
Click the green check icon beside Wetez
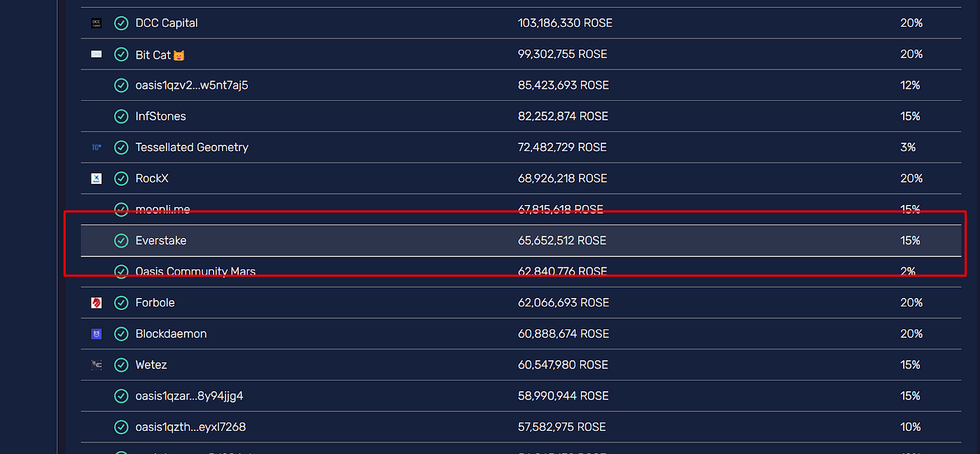121,364
